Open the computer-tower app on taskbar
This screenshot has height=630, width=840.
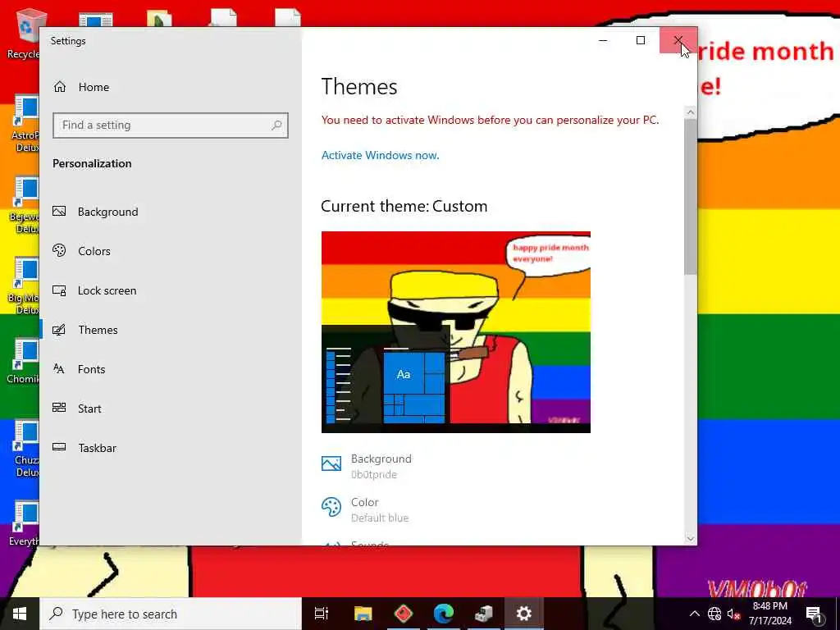pos(484,614)
